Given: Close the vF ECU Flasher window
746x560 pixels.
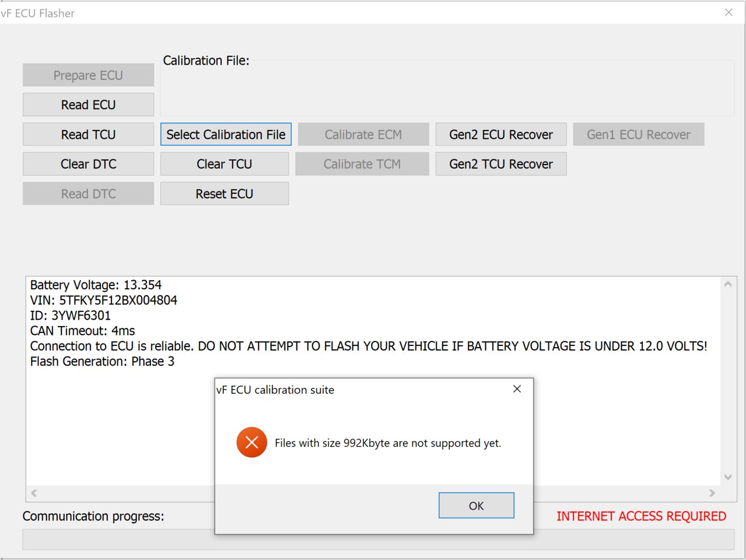Looking at the screenshot, I should [729, 12].
